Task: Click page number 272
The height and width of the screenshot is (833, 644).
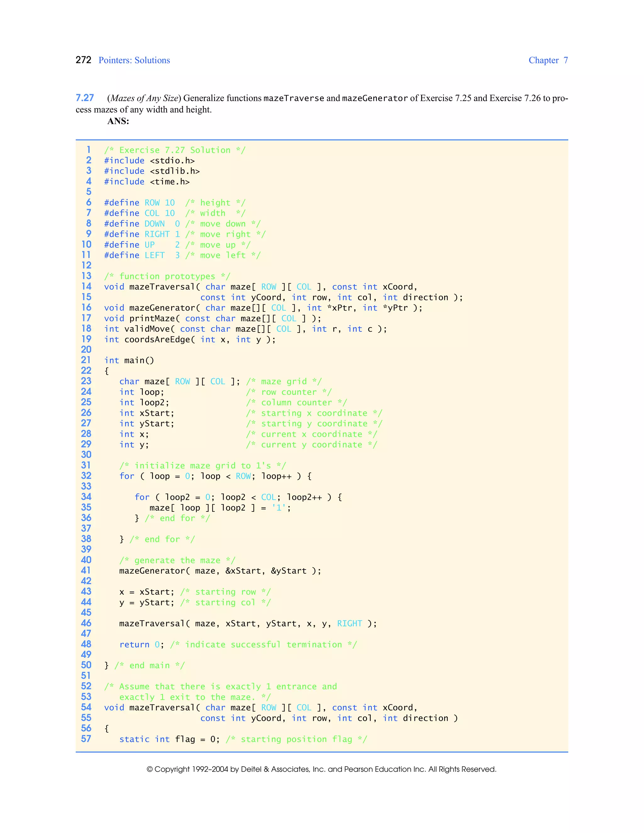Action: (83, 60)
